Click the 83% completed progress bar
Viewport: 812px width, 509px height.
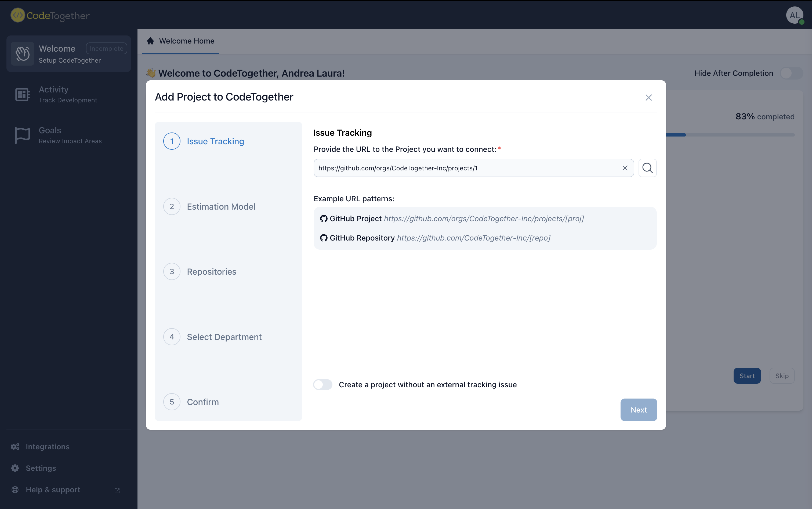coord(730,135)
